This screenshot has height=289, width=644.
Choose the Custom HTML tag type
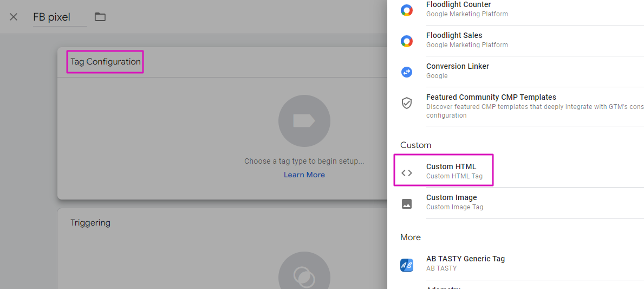[516, 171]
